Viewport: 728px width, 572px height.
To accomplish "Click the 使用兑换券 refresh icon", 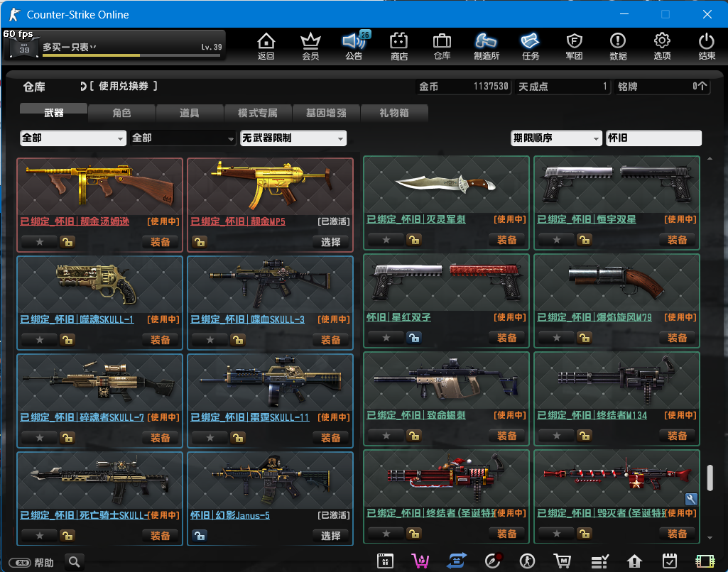I will click(83, 87).
